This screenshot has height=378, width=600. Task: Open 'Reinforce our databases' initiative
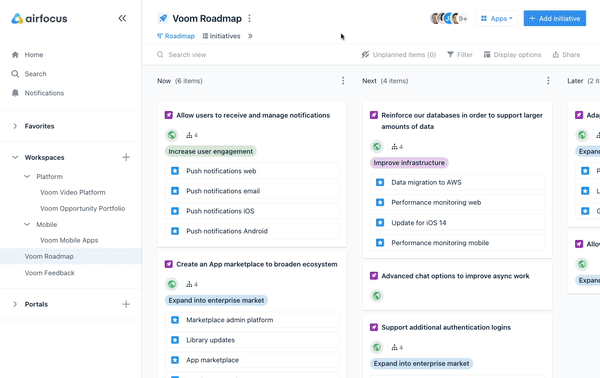[462, 121]
